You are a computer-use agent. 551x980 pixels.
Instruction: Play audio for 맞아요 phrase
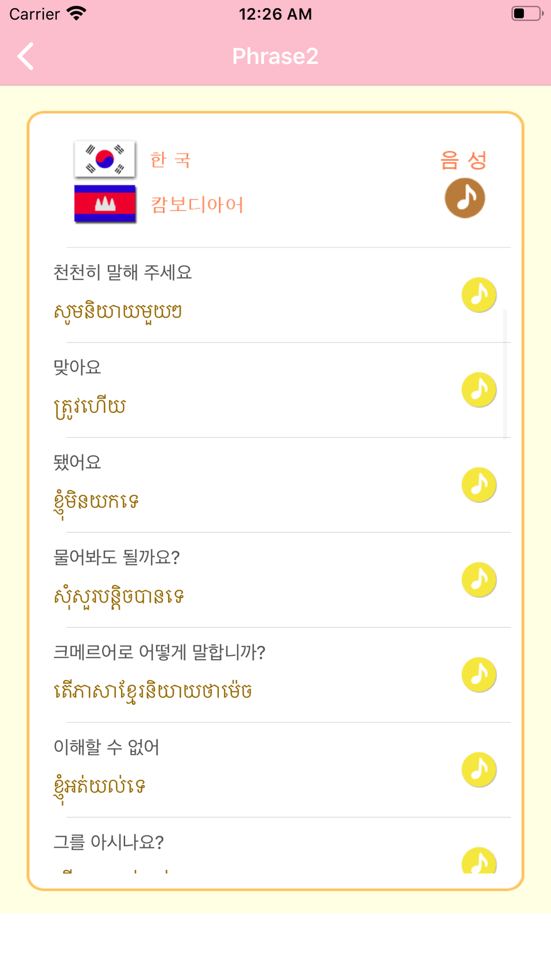click(x=479, y=390)
